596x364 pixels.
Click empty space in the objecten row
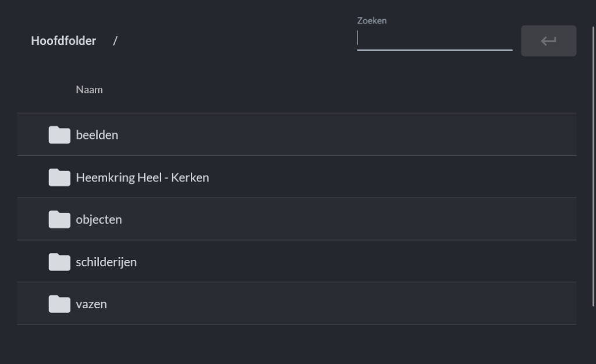349,220
